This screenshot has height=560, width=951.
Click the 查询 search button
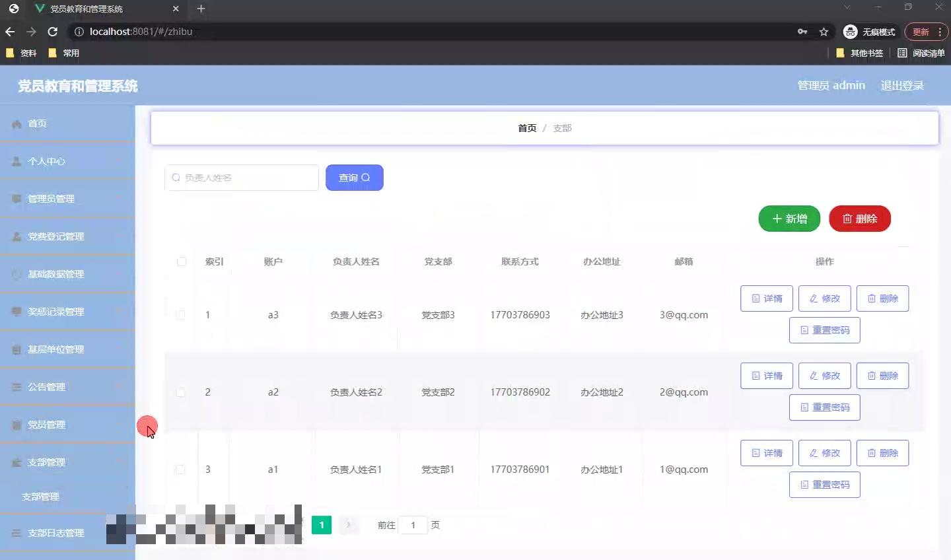pos(354,177)
